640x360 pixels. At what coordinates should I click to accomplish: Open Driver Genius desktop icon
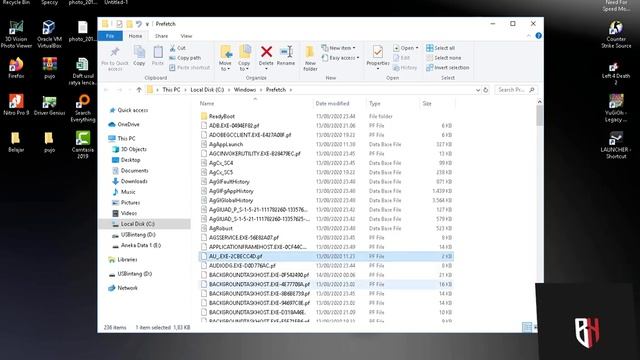click(x=49, y=105)
